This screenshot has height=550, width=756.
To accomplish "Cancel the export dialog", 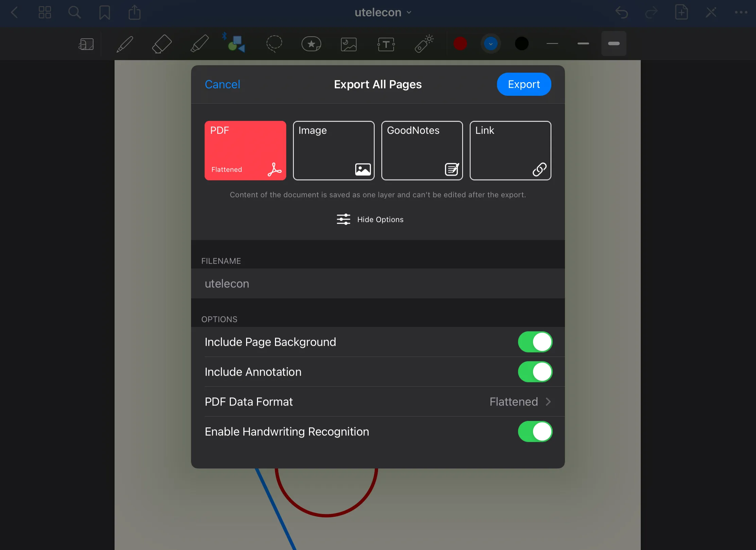I will coord(222,84).
